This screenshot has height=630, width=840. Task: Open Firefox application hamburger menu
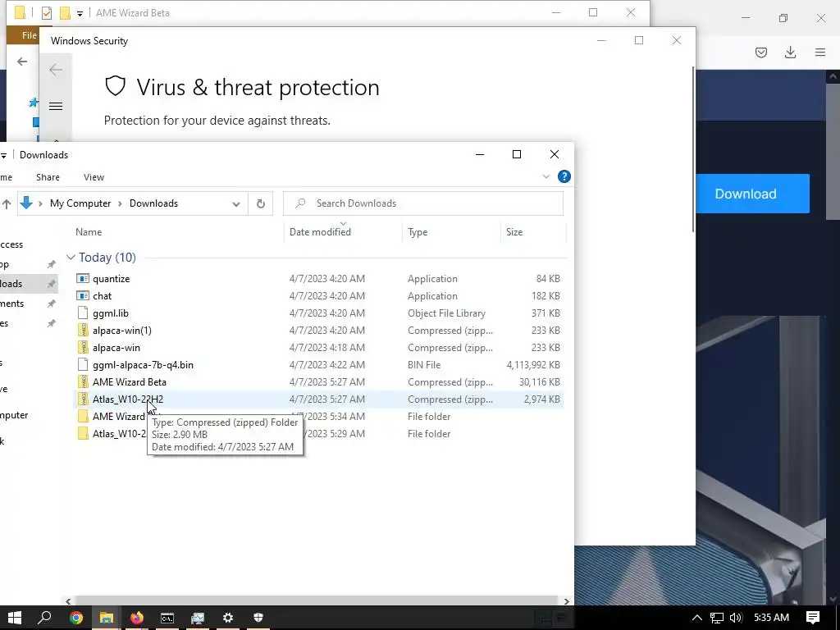pyautogui.click(x=820, y=52)
